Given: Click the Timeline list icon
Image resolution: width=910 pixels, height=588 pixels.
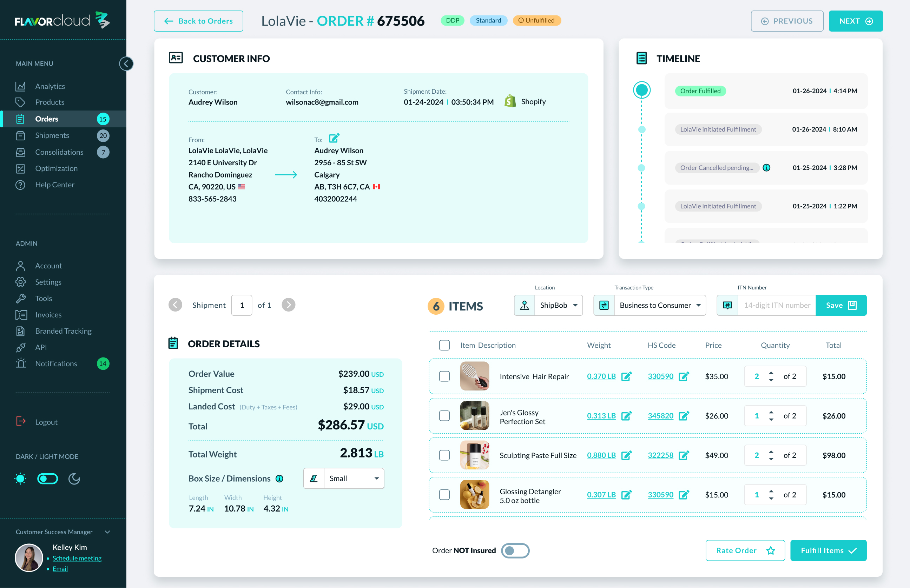Looking at the screenshot, I should (641, 59).
